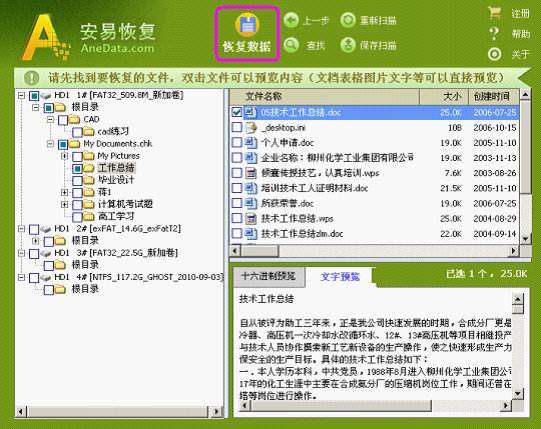Uncheck the 05技术工作总结.doc file checkbox

237,112
